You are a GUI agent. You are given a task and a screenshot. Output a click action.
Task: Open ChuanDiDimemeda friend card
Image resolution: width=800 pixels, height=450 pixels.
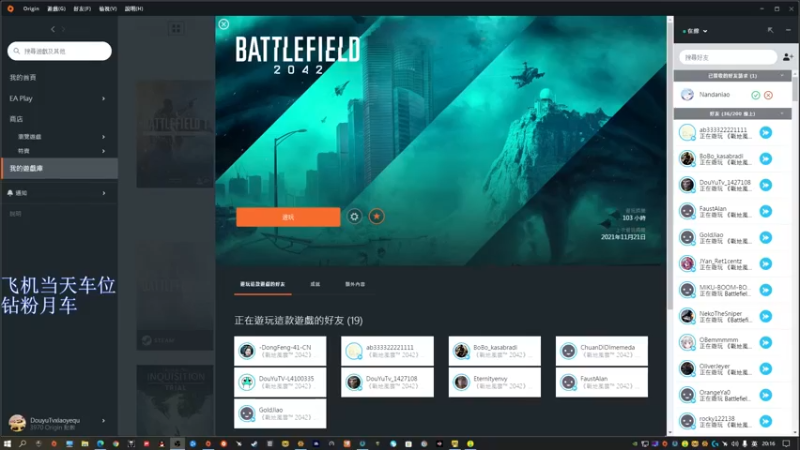pyautogui.click(x=602, y=351)
